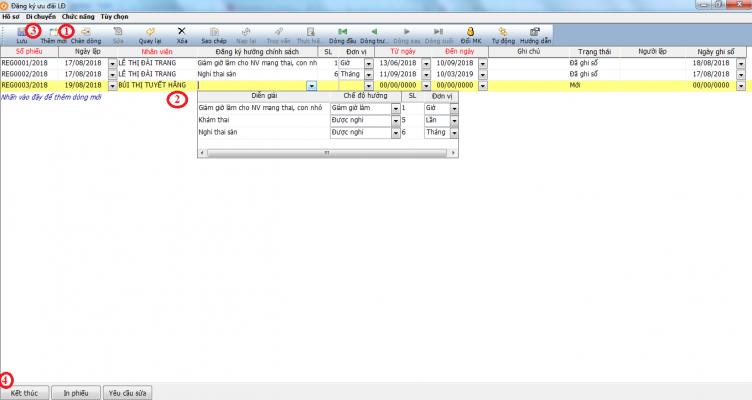This screenshot has width=752, height=400.
Task: Open Đơn vị dropdown in REG0002/2018 row
Action: point(369,74)
